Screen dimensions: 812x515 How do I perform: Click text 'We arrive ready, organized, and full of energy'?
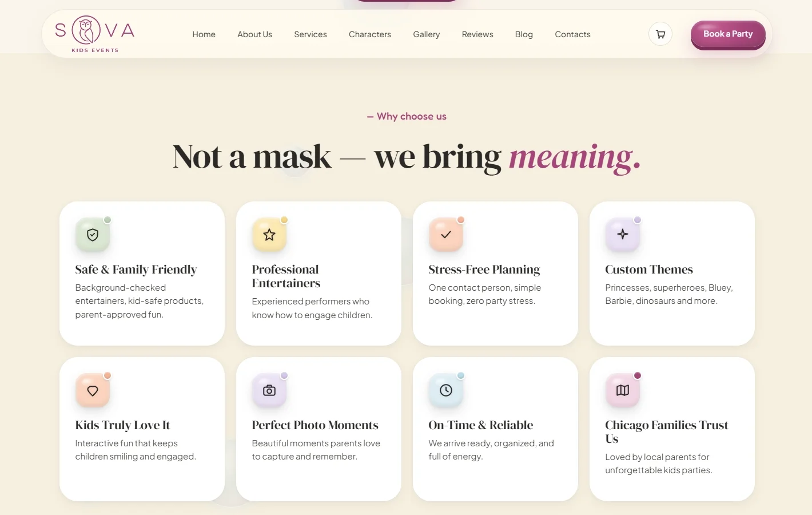click(x=491, y=450)
